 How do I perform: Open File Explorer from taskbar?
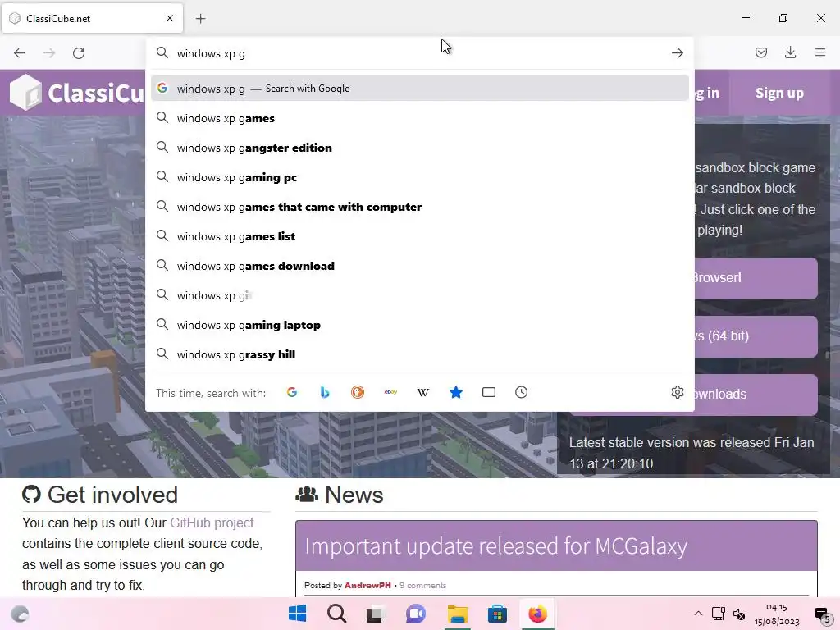[458, 614]
